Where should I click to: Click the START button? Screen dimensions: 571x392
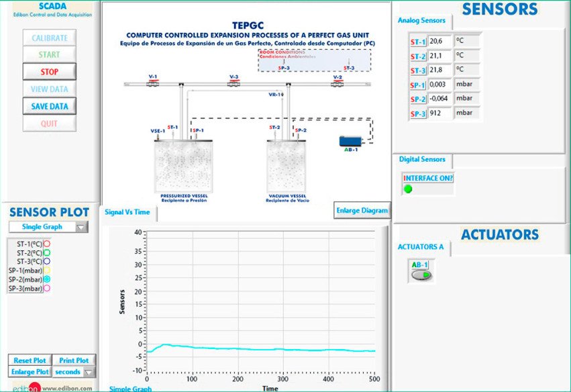[x=50, y=54]
